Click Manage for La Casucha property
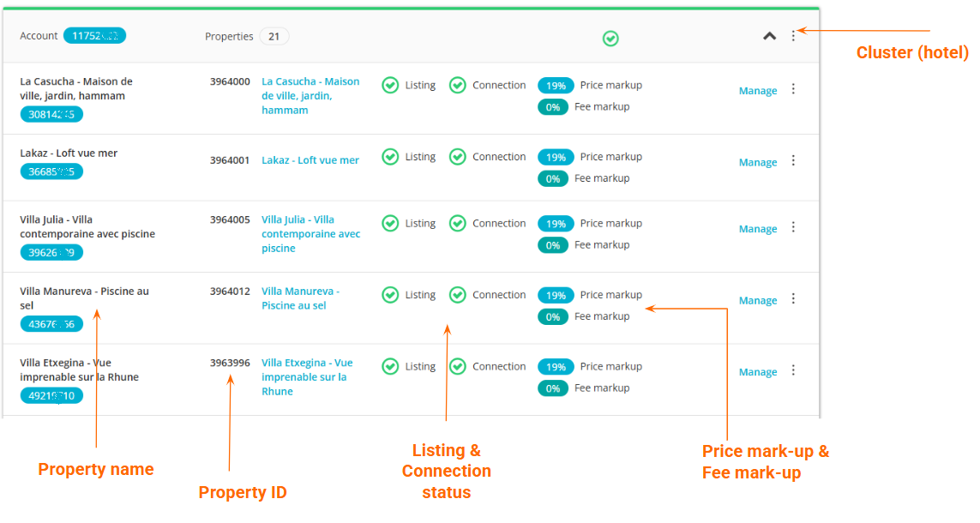 click(758, 91)
